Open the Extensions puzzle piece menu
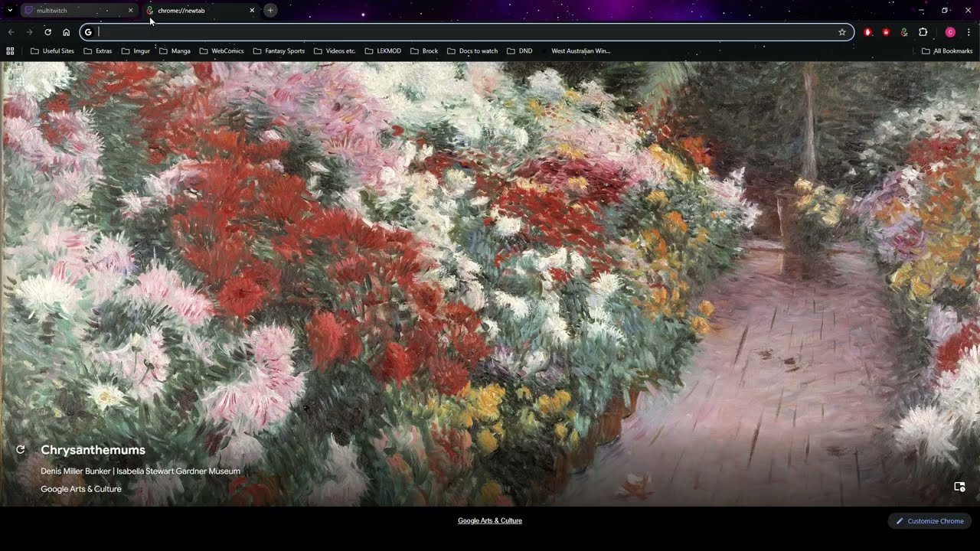 (923, 32)
